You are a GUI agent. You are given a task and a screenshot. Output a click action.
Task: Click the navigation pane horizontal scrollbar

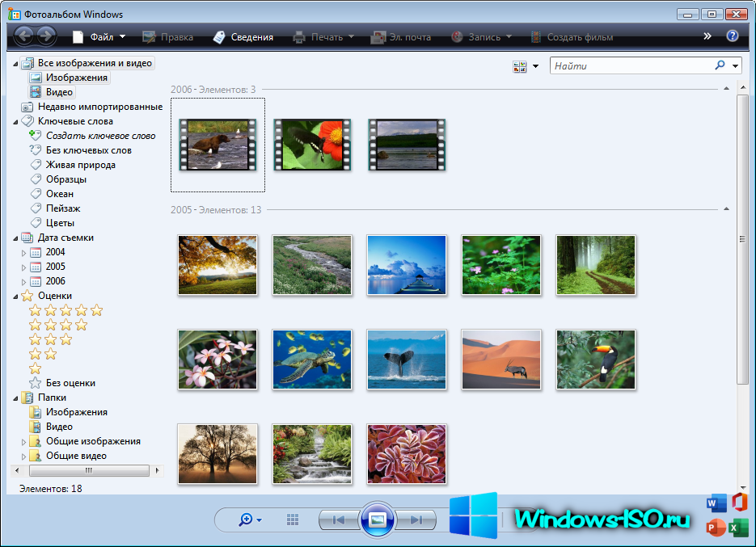pos(89,470)
